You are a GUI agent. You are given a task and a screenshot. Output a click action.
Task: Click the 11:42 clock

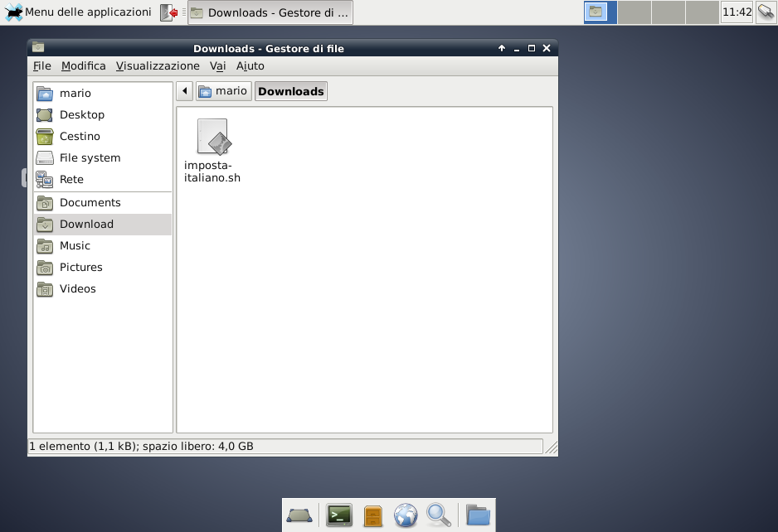point(737,12)
